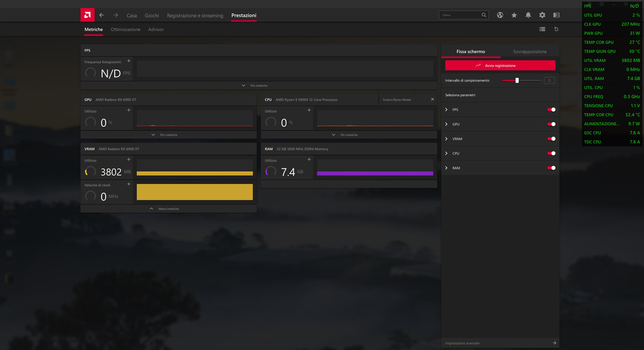This screenshot has width=644, height=350.
Task: Open Registrazione e streaming tab
Action: click(195, 16)
